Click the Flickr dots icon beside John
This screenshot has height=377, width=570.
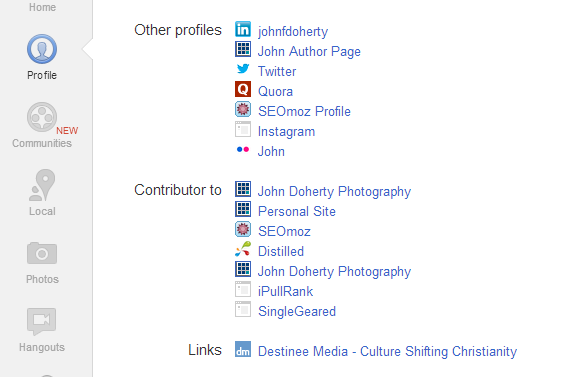243,149
